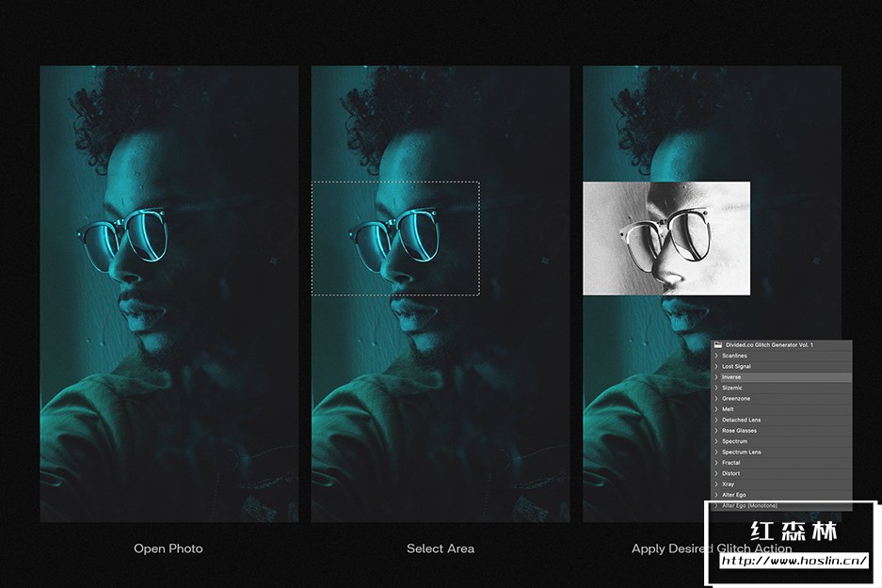Select the 'Alter Ego (Monotone)' action row

point(782,505)
